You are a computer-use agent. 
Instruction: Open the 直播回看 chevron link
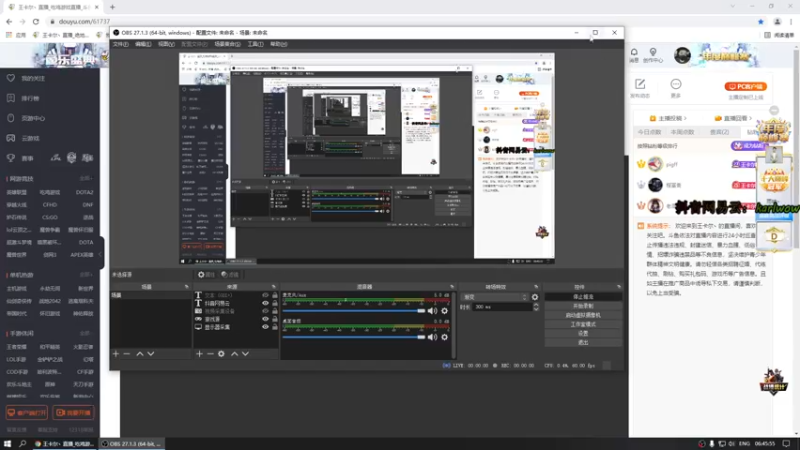[x=732, y=118]
